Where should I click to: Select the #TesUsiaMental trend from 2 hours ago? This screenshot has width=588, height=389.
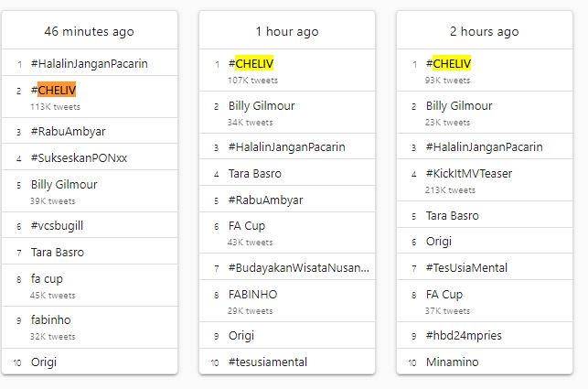pyautogui.click(x=466, y=268)
